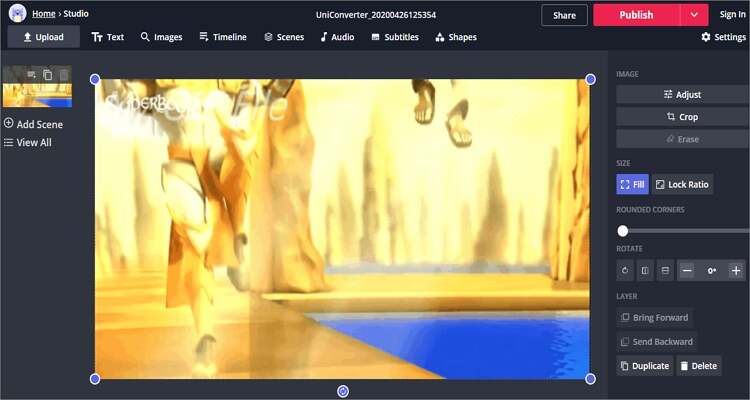The height and width of the screenshot is (400, 750).
Task: Click the red Publish button
Action: click(x=636, y=15)
